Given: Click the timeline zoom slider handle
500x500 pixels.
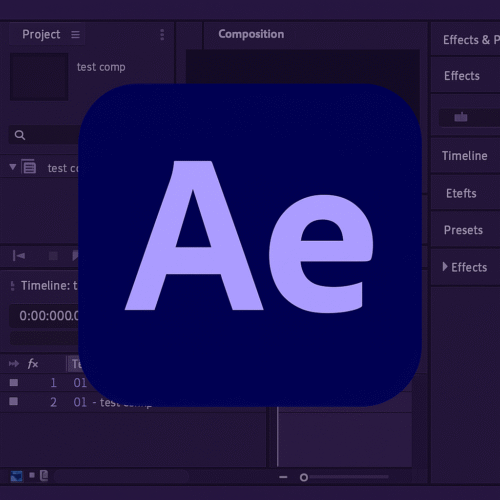Looking at the screenshot, I should pos(304,478).
